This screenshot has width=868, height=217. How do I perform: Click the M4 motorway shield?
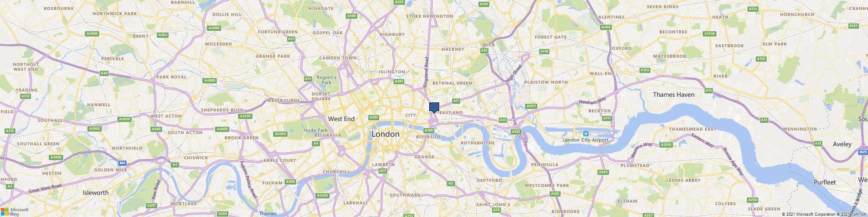click(x=122, y=163)
